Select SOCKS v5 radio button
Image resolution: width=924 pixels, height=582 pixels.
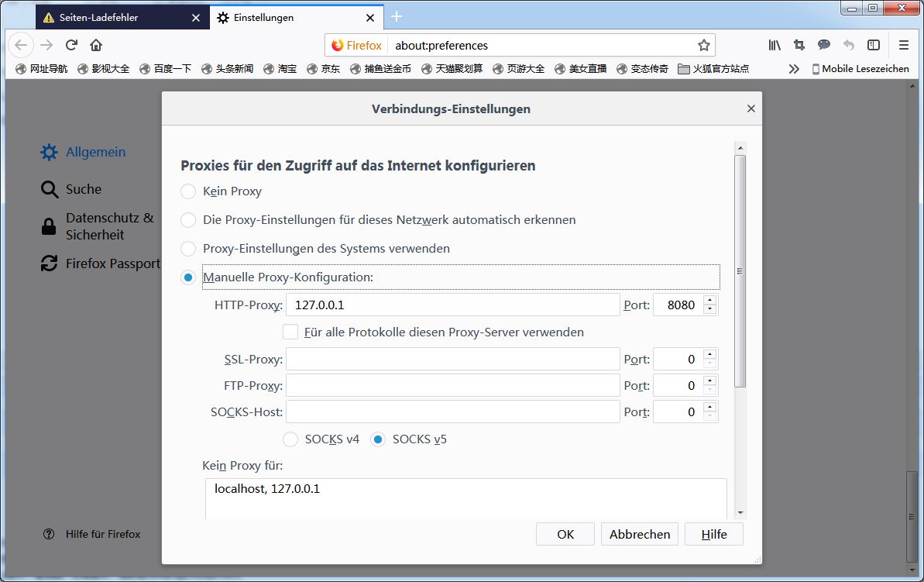click(x=378, y=439)
